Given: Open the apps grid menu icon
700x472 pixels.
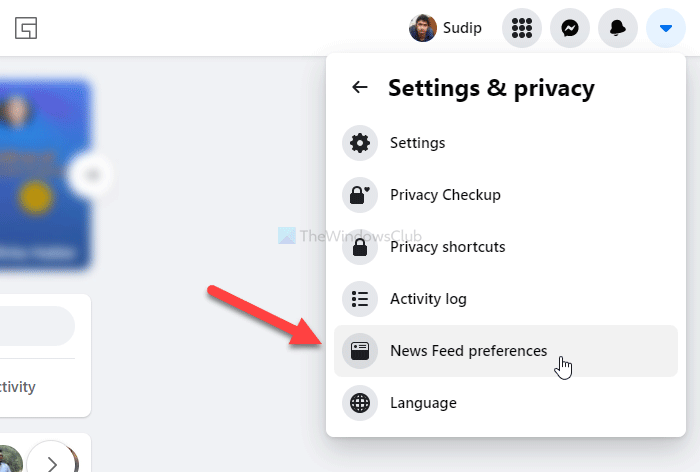Looking at the screenshot, I should point(521,28).
